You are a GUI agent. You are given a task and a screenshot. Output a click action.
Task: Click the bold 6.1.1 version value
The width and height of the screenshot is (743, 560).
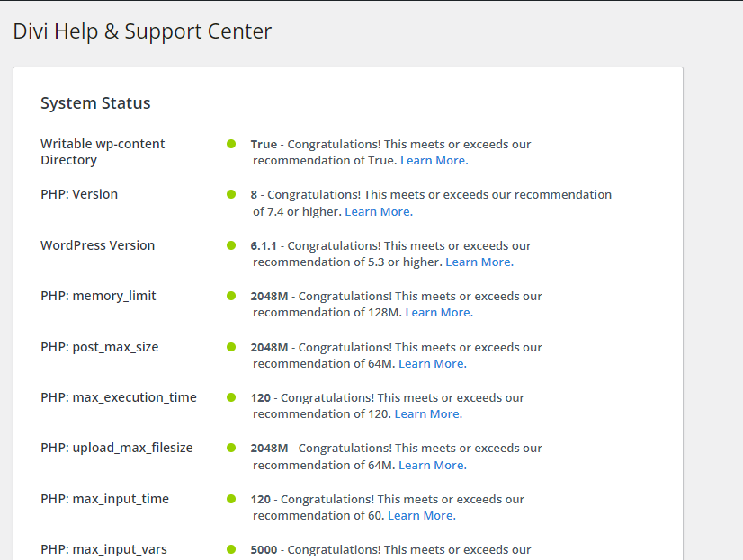[x=264, y=246]
